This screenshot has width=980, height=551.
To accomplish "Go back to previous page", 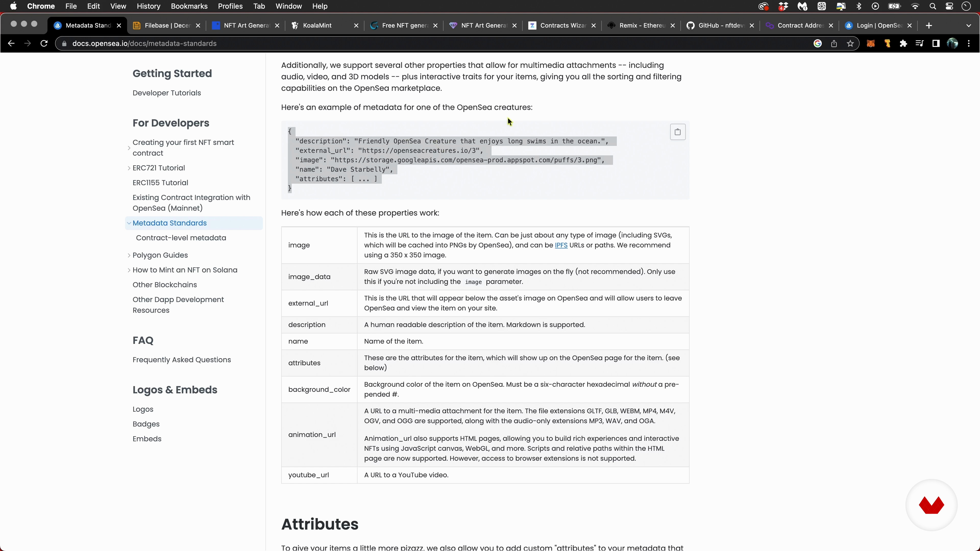I will click(11, 43).
